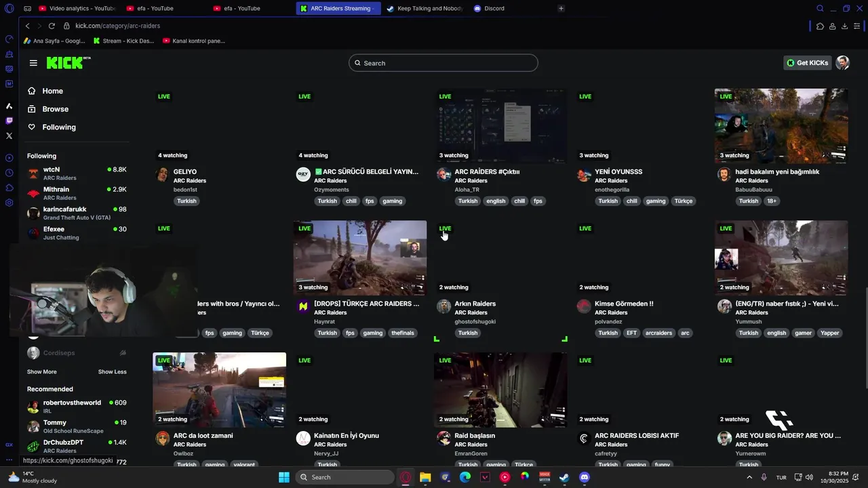Open the Opera GX main menu logo
The width and height of the screenshot is (868, 488).
click(x=9, y=8)
